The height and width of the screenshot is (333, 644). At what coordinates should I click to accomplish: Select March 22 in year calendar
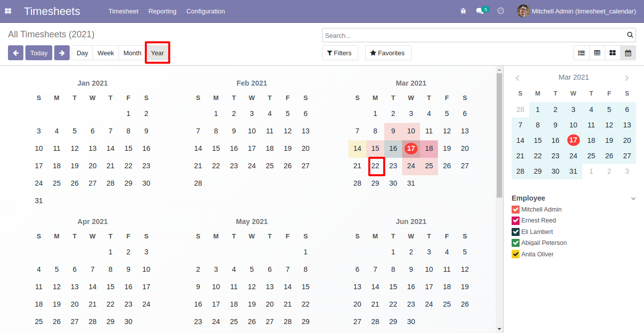376,166
